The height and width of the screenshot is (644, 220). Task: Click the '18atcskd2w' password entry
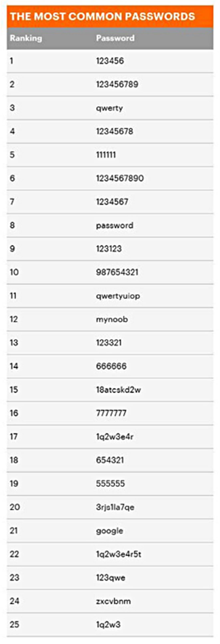(118, 390)
